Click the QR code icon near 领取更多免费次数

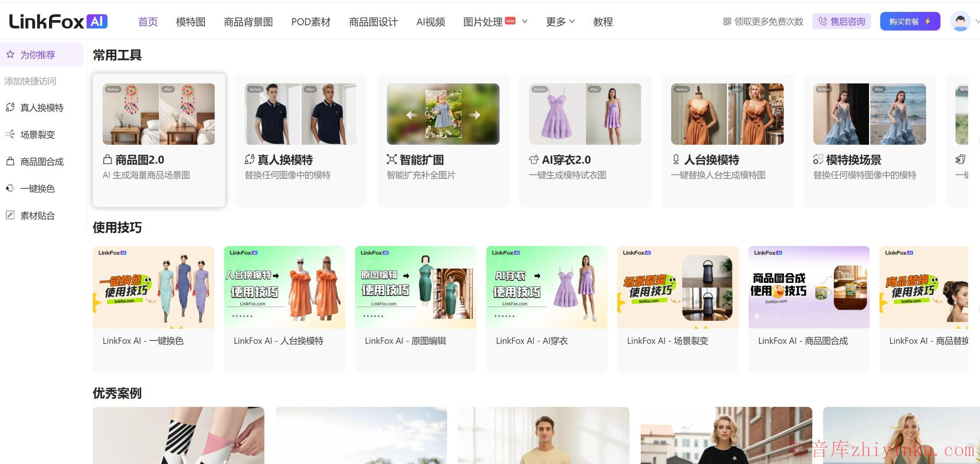tap(727, 21)
